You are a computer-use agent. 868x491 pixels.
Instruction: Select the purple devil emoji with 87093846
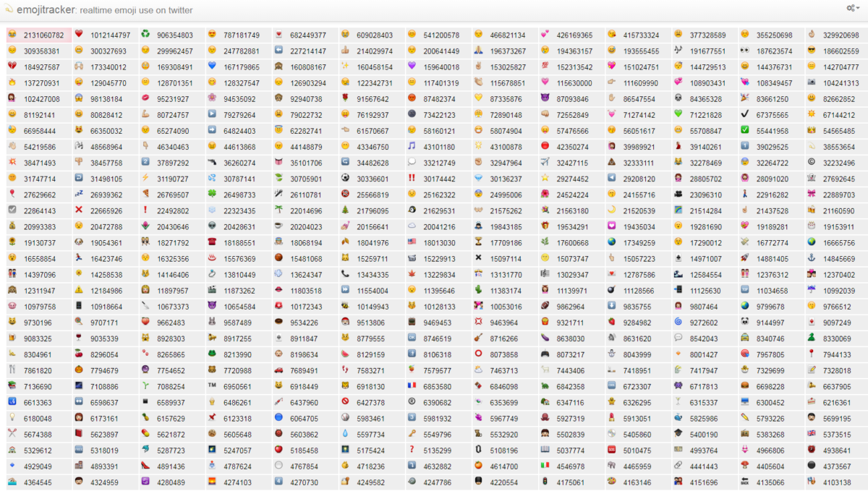pyautogui.click(x=545, y=98)
